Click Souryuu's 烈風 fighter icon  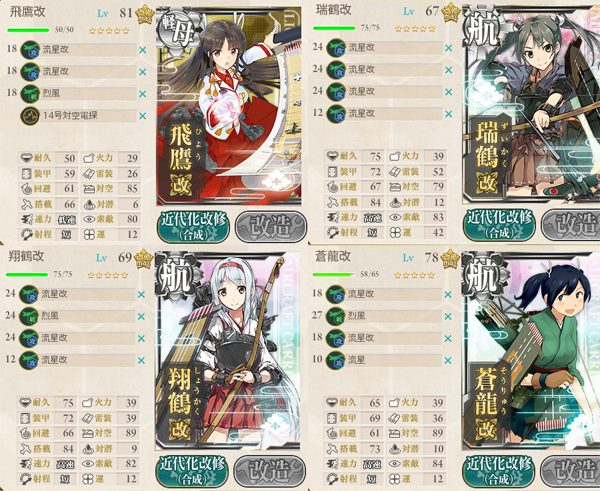coord(336,316)
